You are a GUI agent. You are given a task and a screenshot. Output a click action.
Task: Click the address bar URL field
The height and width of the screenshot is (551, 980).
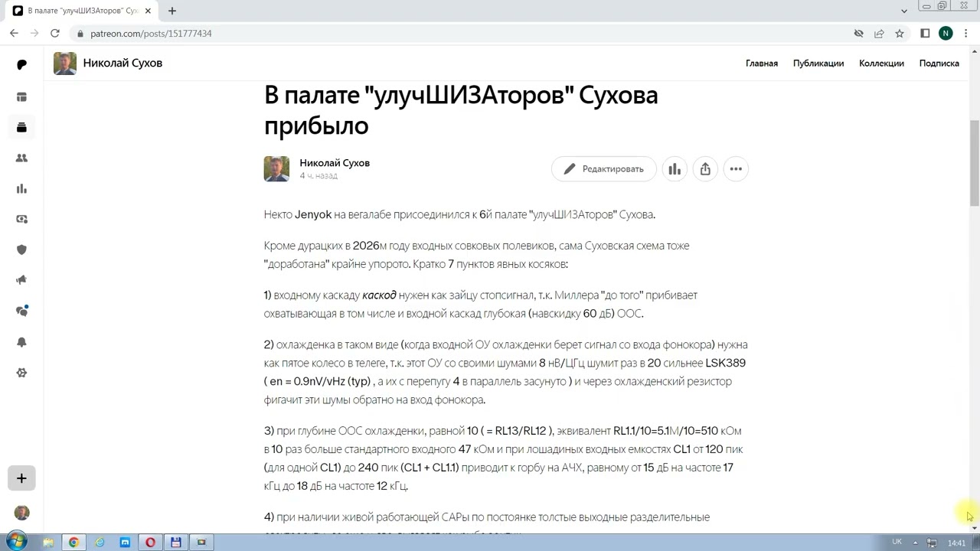coord(459,34)
